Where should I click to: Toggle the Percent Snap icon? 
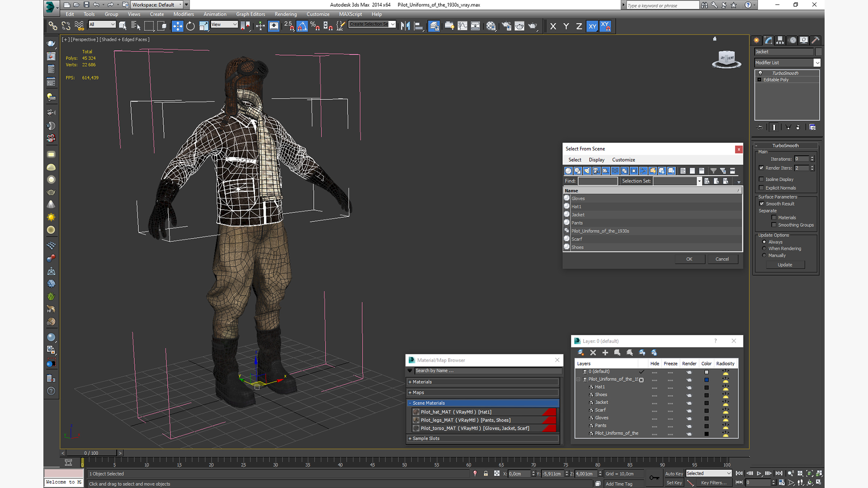coord(315,26)
